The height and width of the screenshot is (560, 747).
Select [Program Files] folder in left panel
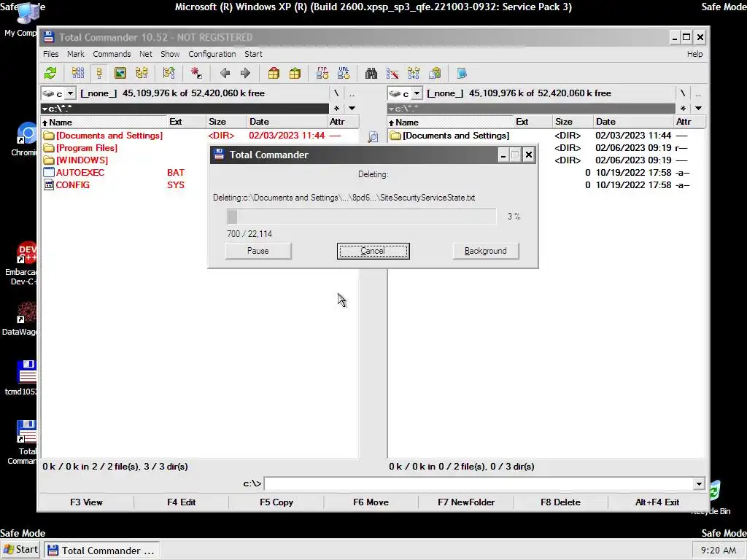point(86,148)
